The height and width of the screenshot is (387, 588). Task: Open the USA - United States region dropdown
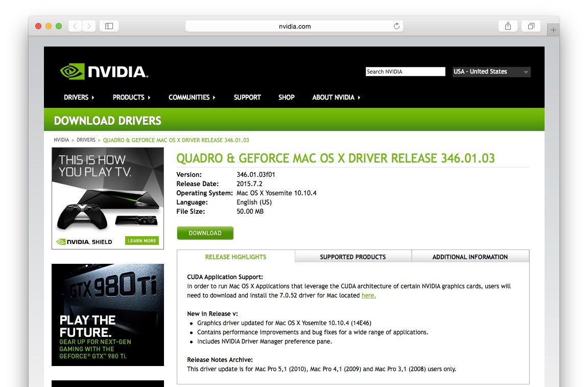(x=491, y=72)
